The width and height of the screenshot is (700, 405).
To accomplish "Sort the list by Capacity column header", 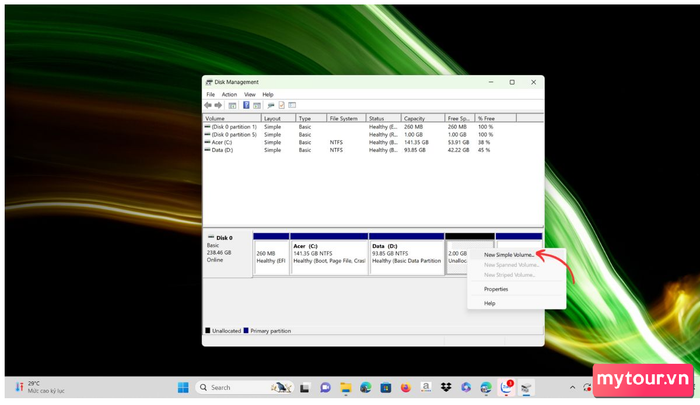I will tap(415, 118).
